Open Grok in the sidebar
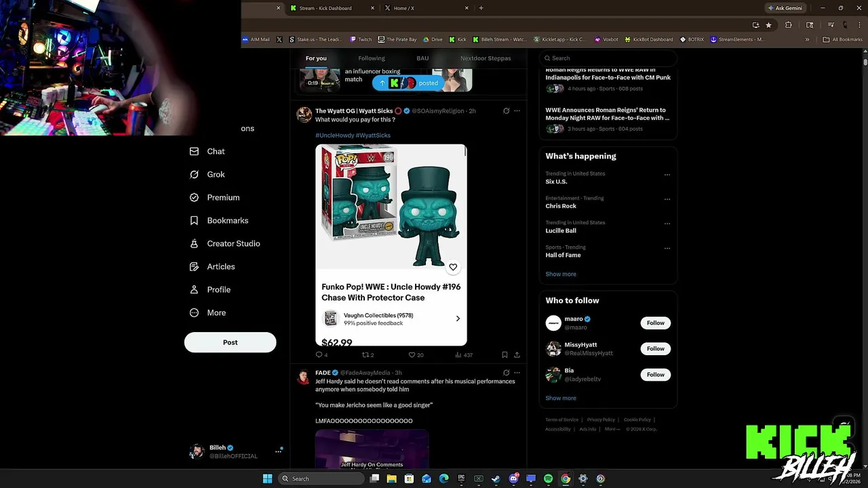868x488 pixels. [x=208, y=174]
